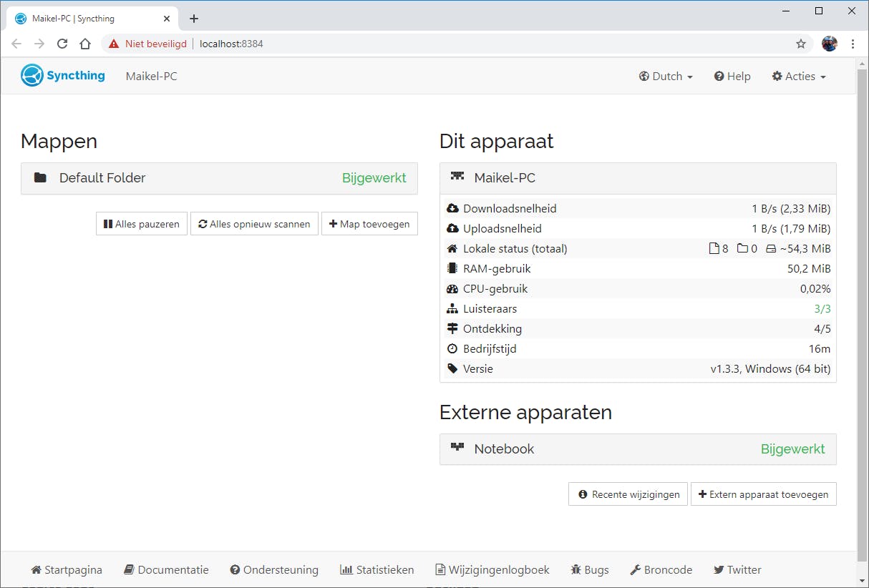Click the Notebook device icon
The image size is (869, 588).
click(x=457, y=447)
